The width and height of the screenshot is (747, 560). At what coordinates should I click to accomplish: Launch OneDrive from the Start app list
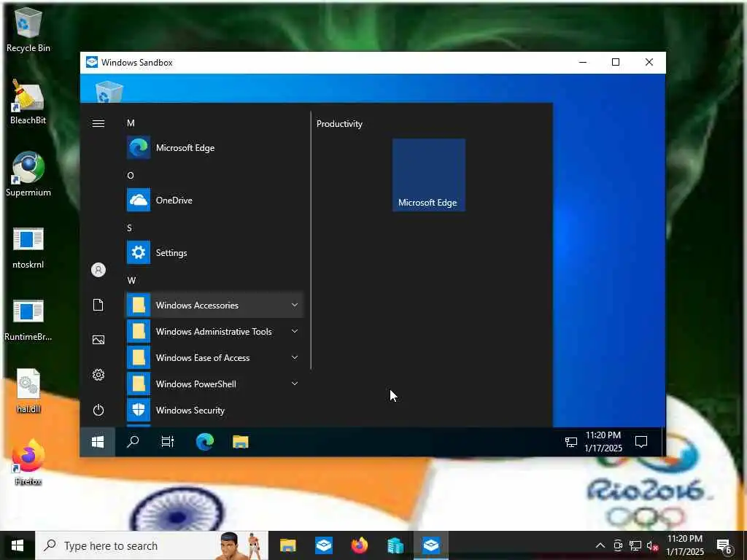coord(214,200)
